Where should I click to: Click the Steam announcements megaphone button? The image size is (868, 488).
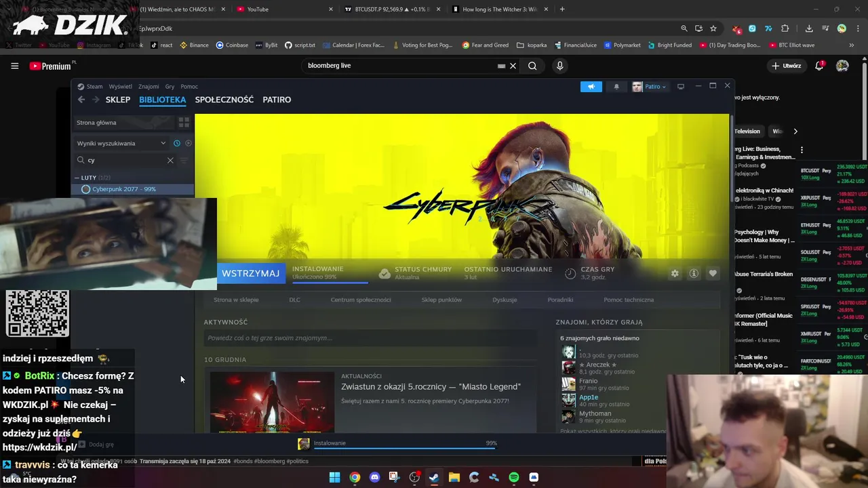591,87
